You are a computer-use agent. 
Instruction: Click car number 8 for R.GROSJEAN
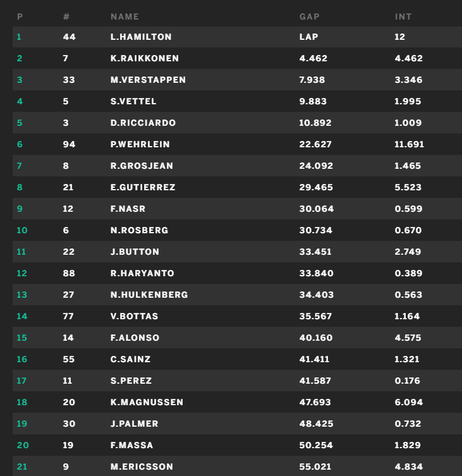click(66, 166)
